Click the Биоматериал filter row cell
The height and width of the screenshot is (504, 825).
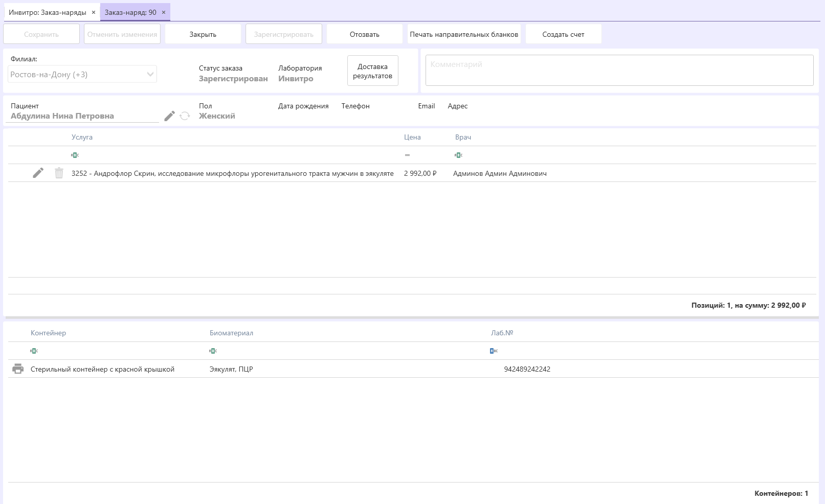coord(348,351)
